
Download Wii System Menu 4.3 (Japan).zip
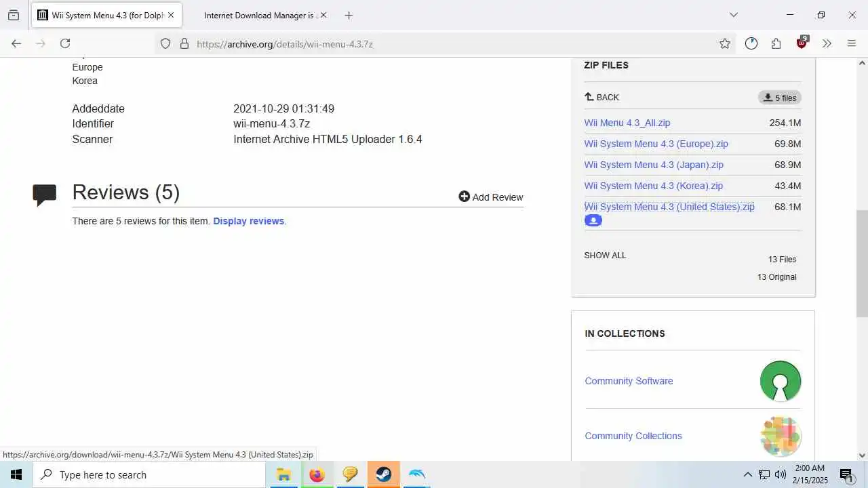click(654, 165)
